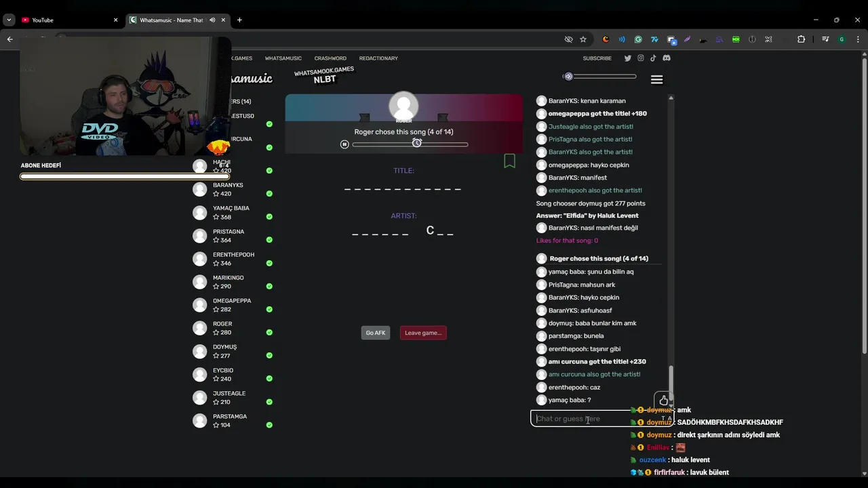Screen dimensions: 868x488
Task: Select player JUSTEAGLE in player list
Action: click(232, 398)
